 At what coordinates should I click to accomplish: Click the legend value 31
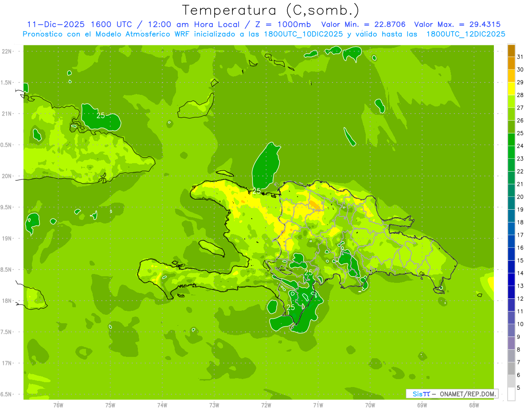[520, 57]
